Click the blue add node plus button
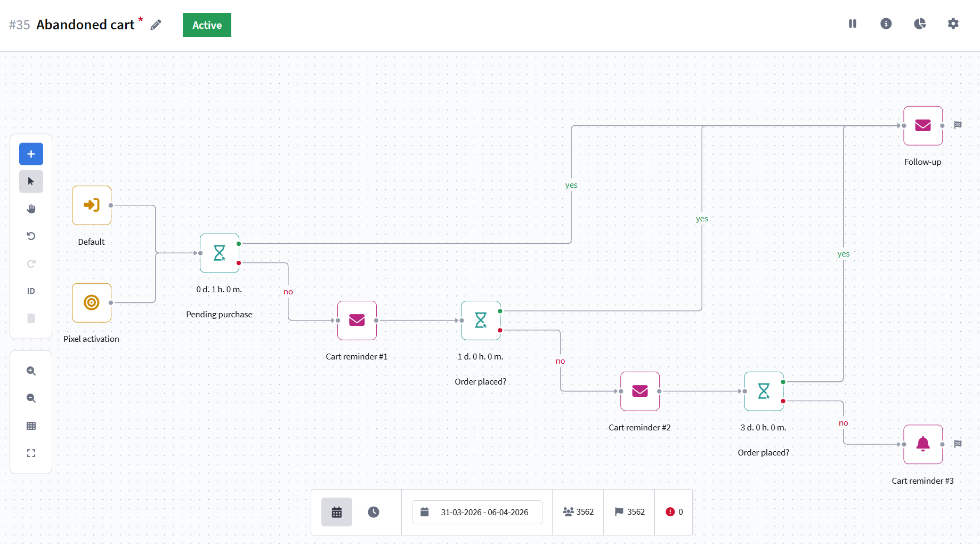This screenshot has width=980, height=544. pyautogui.click(x=31, y=154)
